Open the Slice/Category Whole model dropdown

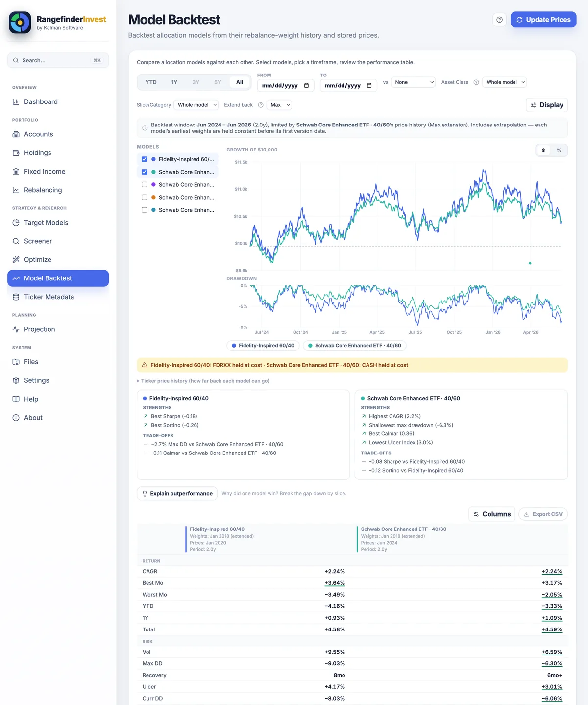click(x=196, y=105)
